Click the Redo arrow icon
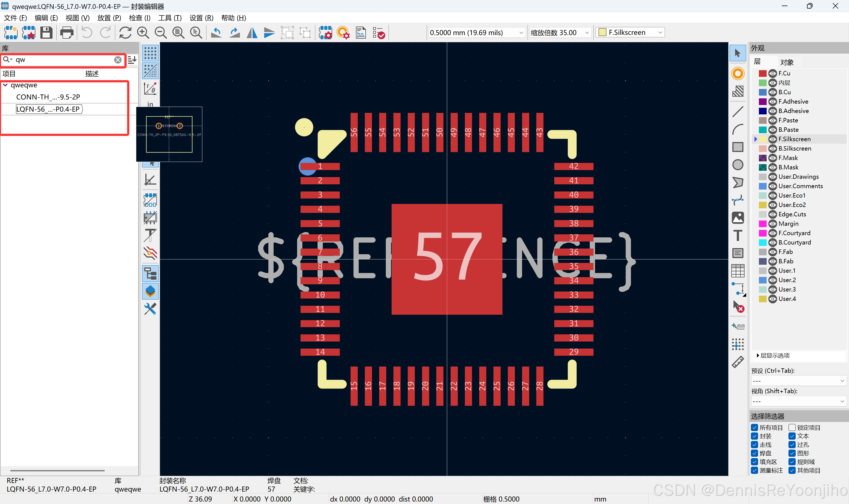This screenshot has height=504, width=849. (105, 33)
